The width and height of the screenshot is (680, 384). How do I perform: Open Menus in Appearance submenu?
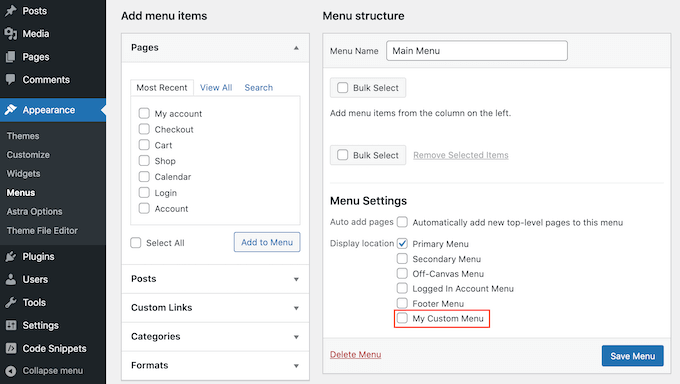tap(21, 193)
